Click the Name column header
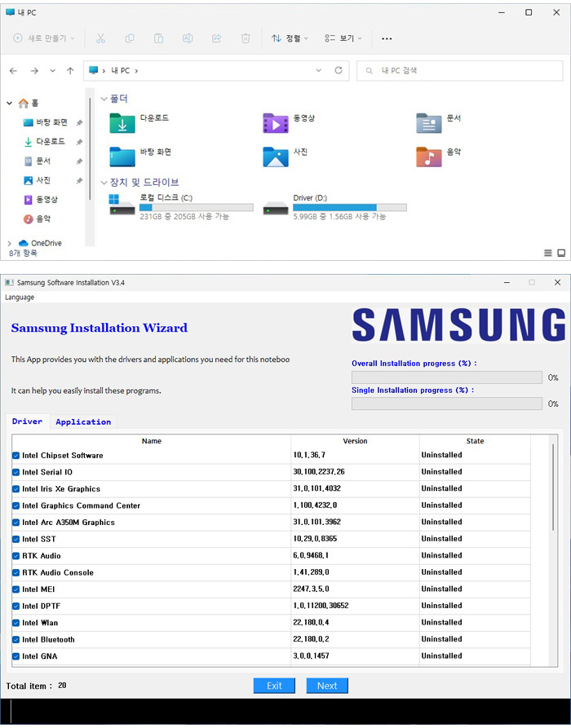The width and height of the screenshot is (571, 728). [152, 441]
